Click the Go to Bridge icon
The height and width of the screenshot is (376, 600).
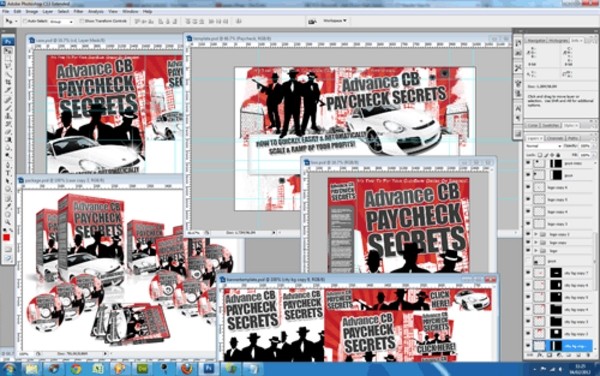[312, 21]
